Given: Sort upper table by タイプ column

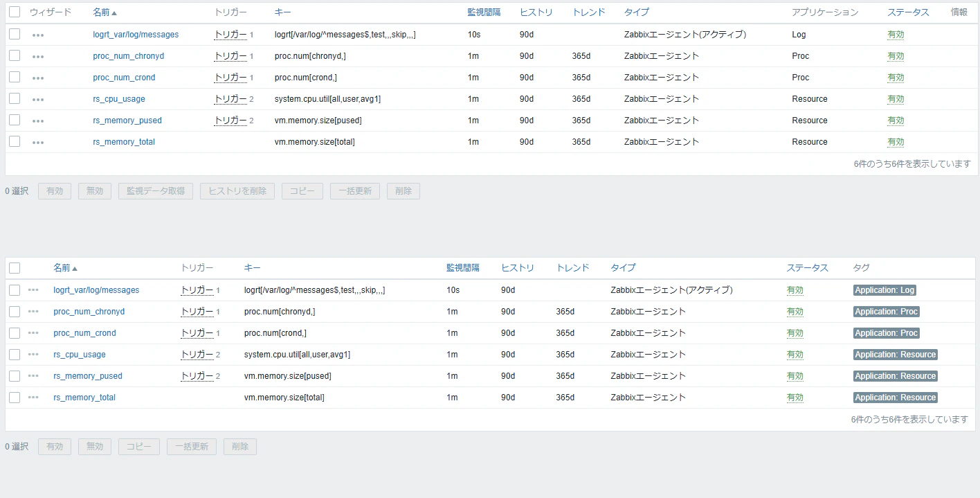Looking at the screenshot, I should (637, 12).
